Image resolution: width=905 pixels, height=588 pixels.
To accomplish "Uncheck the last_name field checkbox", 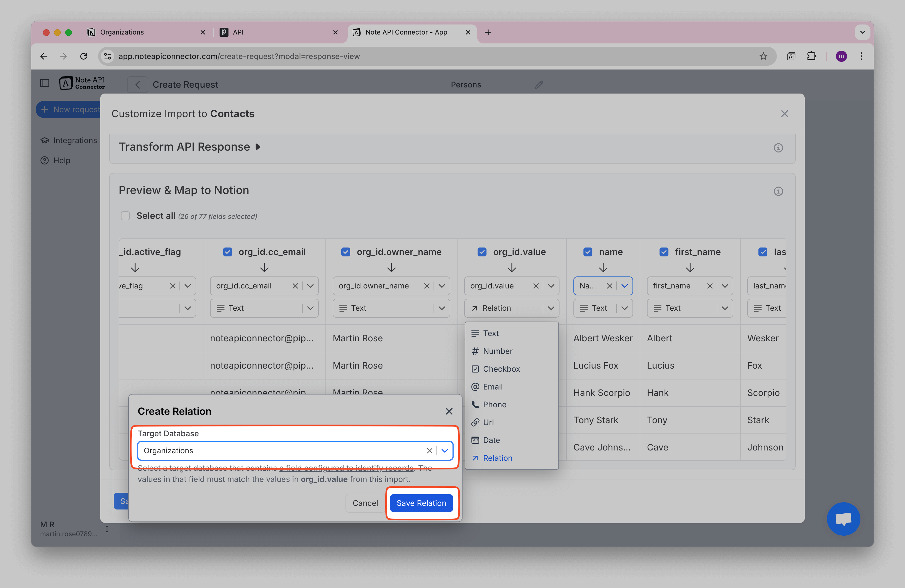I will pyautogui.click(x=762, y=252).
